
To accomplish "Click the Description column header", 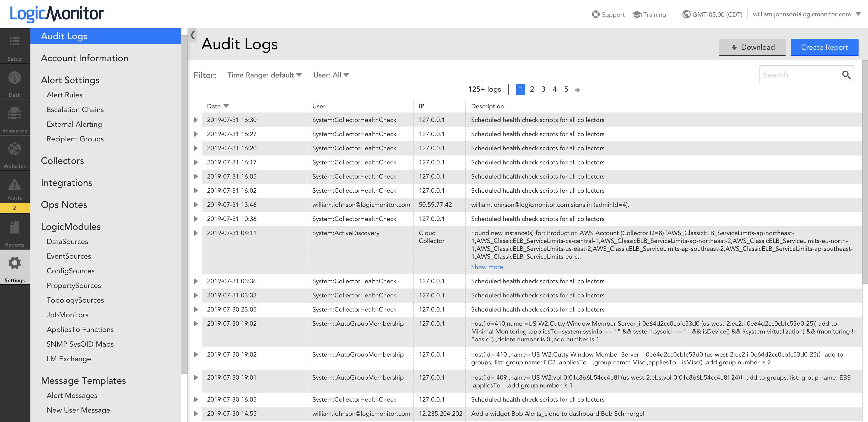I will pos(487,106).
